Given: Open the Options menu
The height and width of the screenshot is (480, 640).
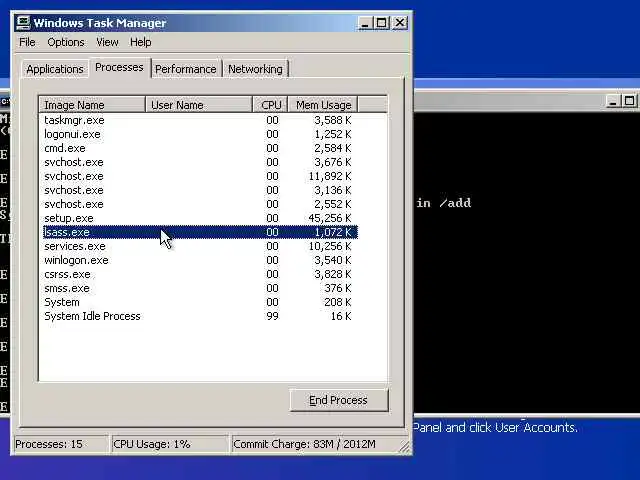Looking at the screenshot, I should [66, 42].
